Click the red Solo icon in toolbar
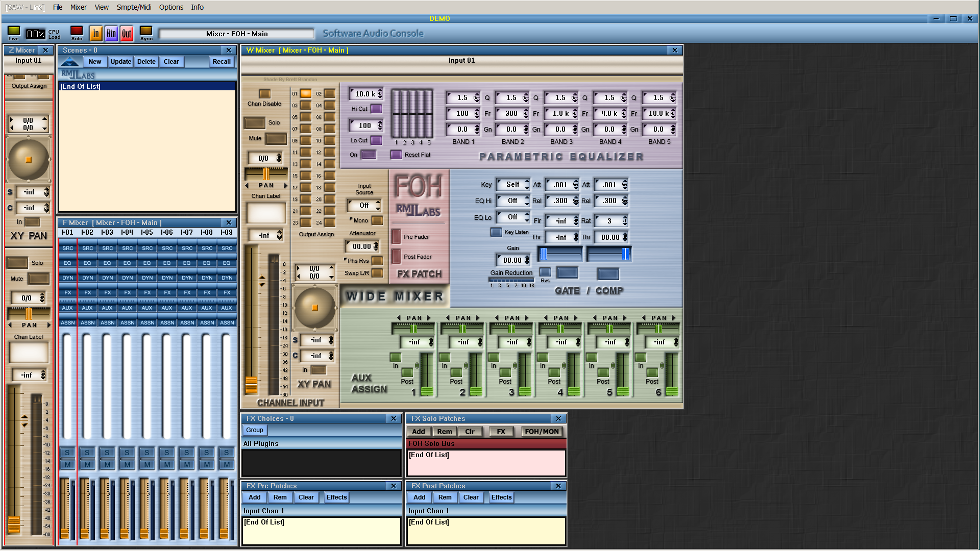980x551 pixels. 77,32
